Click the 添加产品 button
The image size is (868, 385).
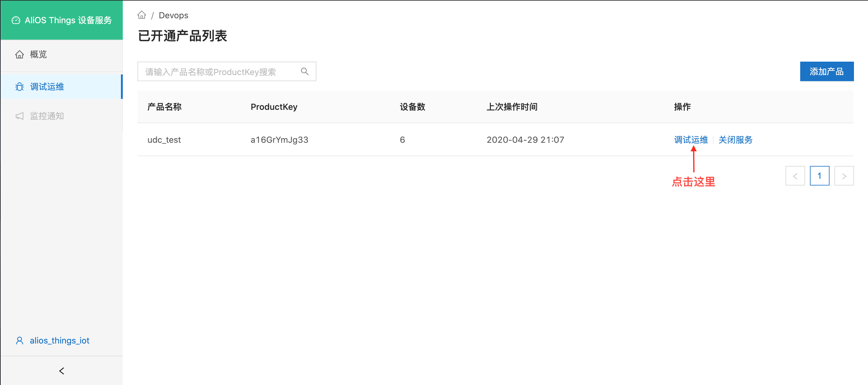point(827,71)
